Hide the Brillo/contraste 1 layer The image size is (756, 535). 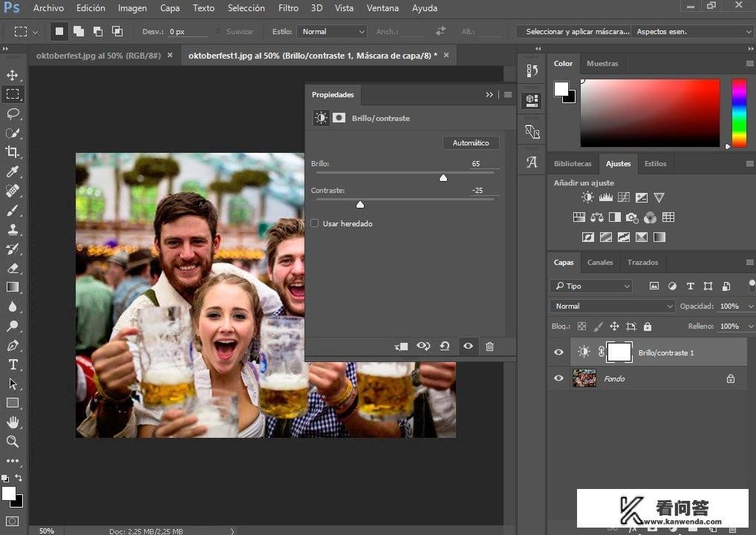click(559, 352)
